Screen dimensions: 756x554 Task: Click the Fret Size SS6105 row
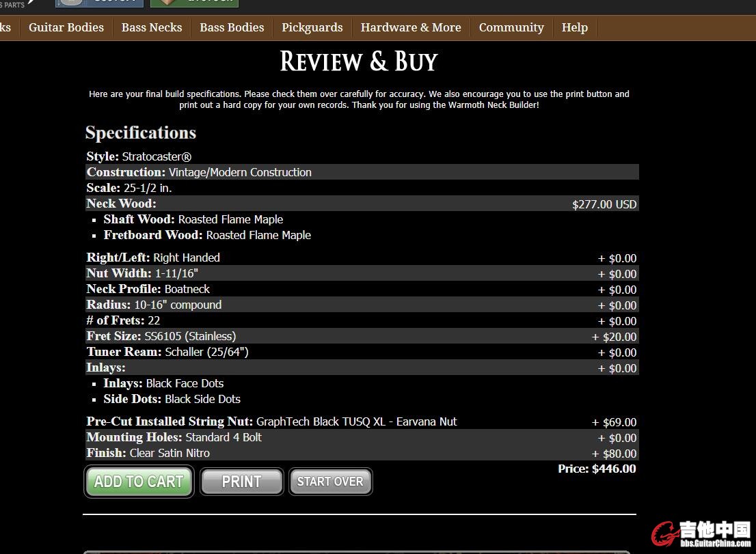[362, 336]
